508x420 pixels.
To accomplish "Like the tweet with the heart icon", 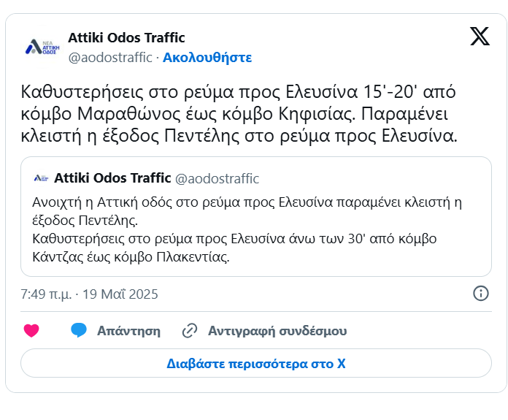I will pyautogui.click(x=31, y=331).
